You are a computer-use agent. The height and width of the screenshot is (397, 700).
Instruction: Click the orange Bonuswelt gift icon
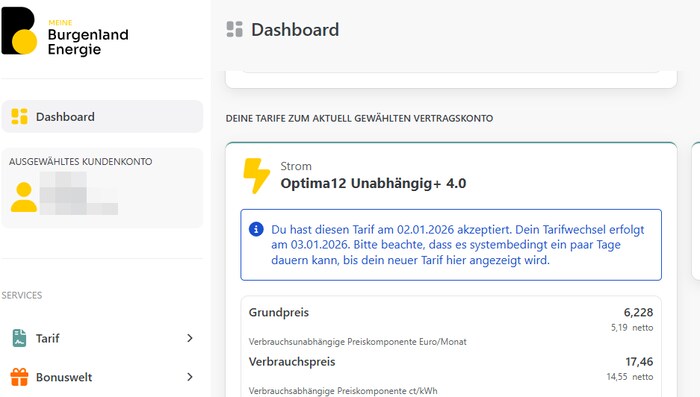pyautogui.click(x=19, y=377)
